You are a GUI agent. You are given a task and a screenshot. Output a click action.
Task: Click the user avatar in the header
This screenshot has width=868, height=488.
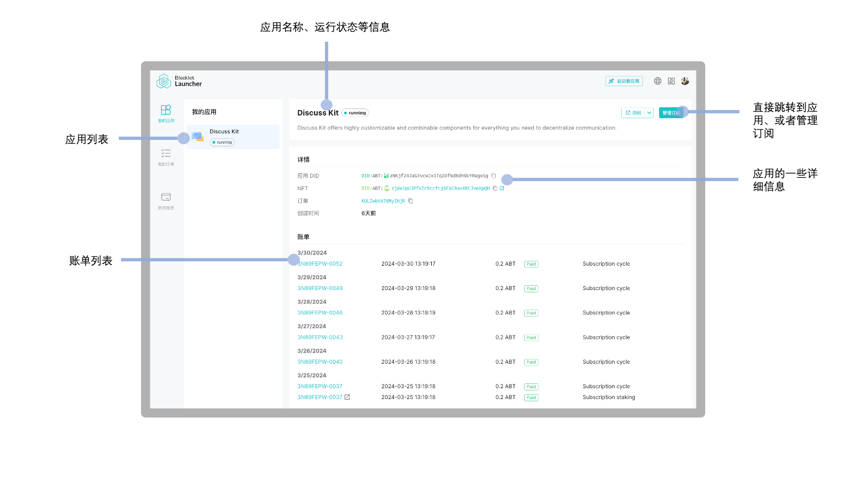(685, 81)
